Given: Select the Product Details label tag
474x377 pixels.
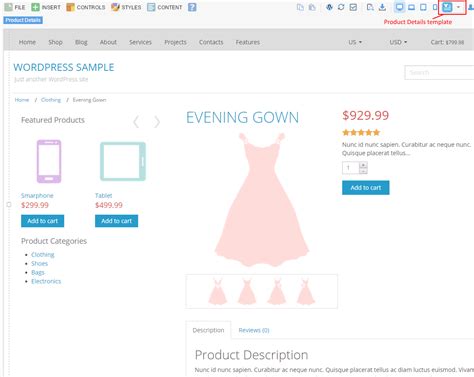Looking at the screenshot, I should point(23,20).
